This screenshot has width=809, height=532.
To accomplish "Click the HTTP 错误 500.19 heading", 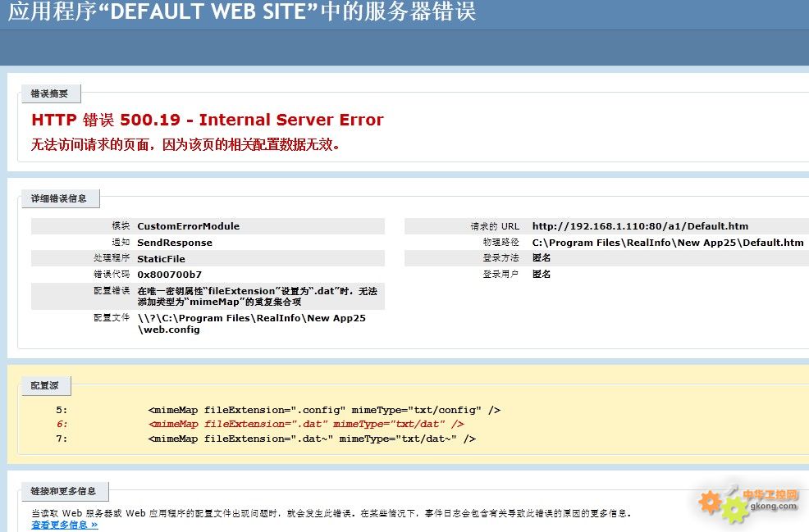I will click(207, 120).
